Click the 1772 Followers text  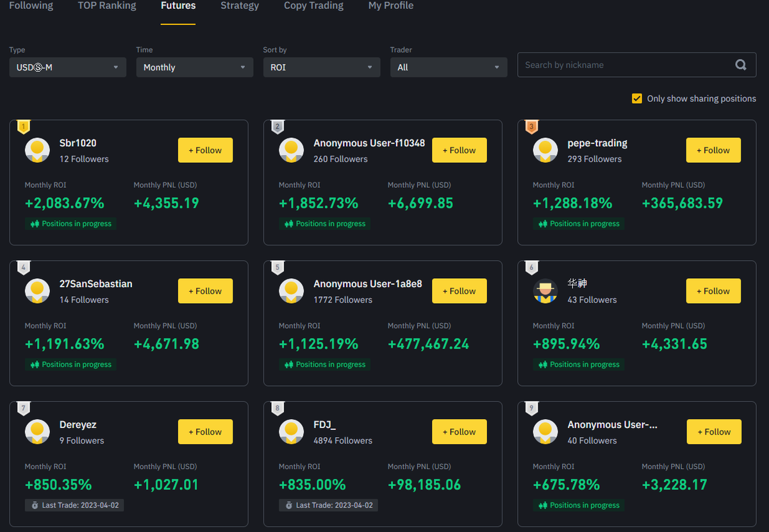pos(343,299)
